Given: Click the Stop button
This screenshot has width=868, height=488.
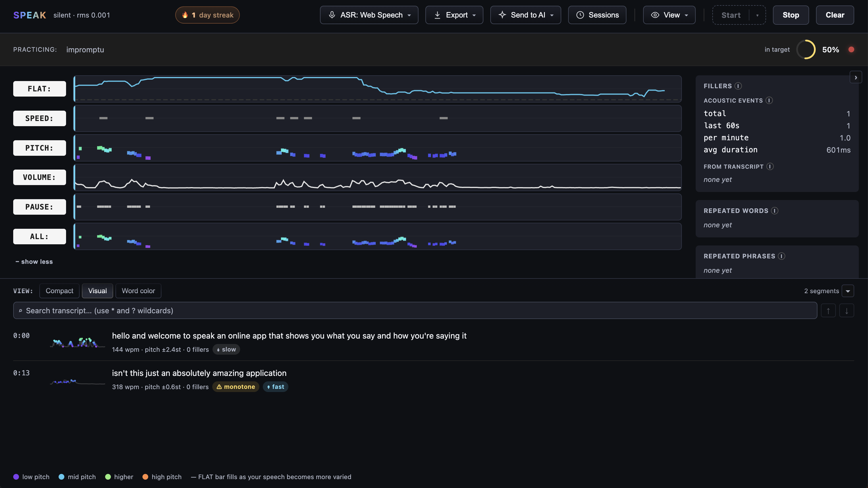Looking at the screenshot, I should 790,15.
